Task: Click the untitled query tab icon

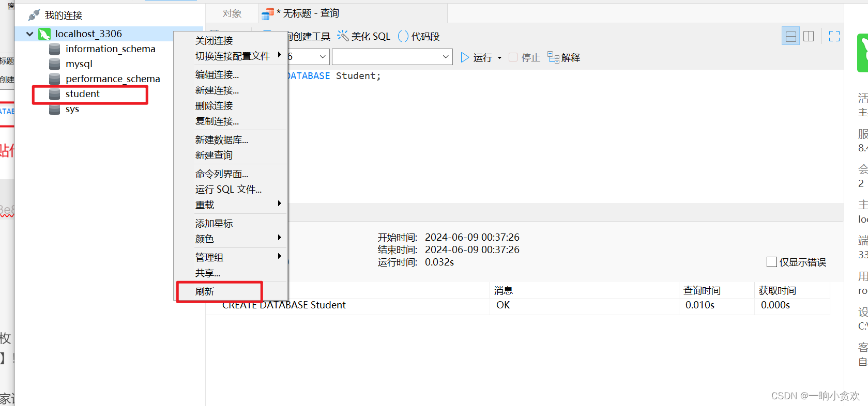Action: click(267, 14)
